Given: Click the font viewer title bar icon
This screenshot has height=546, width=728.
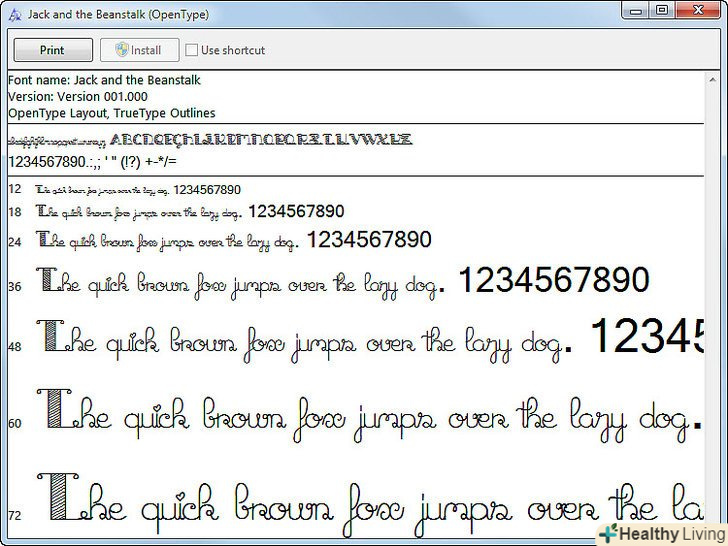Looking at the screenshot, I should click(15, 15).
